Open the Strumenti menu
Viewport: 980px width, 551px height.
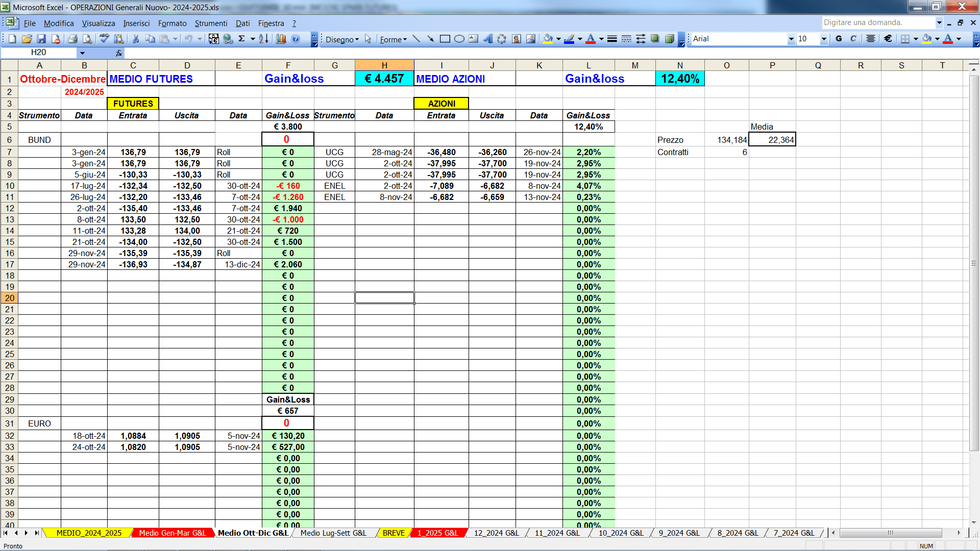pyautogui.click(x=211, y=23)
